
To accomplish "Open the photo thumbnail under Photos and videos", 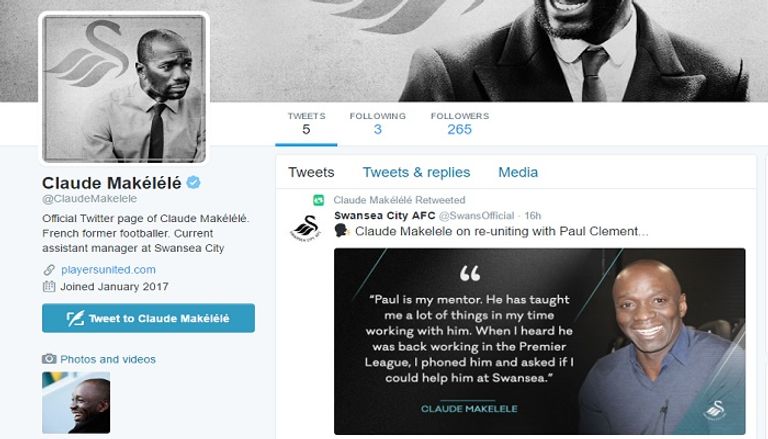I will coord(76,402).
